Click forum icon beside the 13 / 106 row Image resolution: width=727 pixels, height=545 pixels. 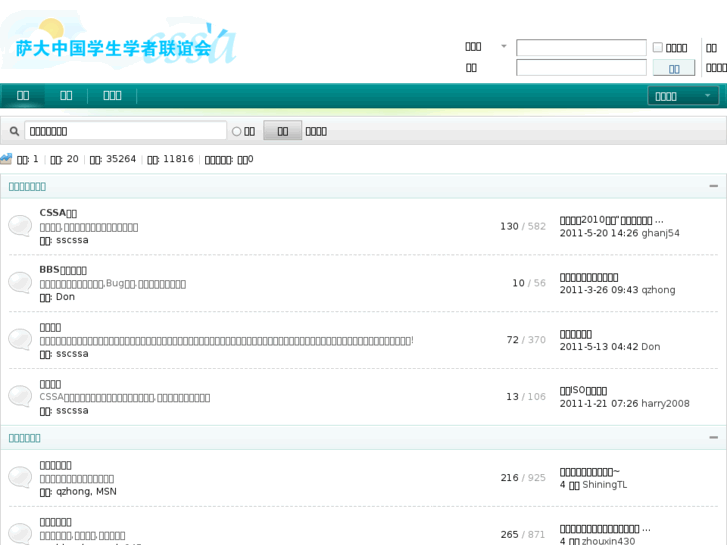tap(20, 396)
